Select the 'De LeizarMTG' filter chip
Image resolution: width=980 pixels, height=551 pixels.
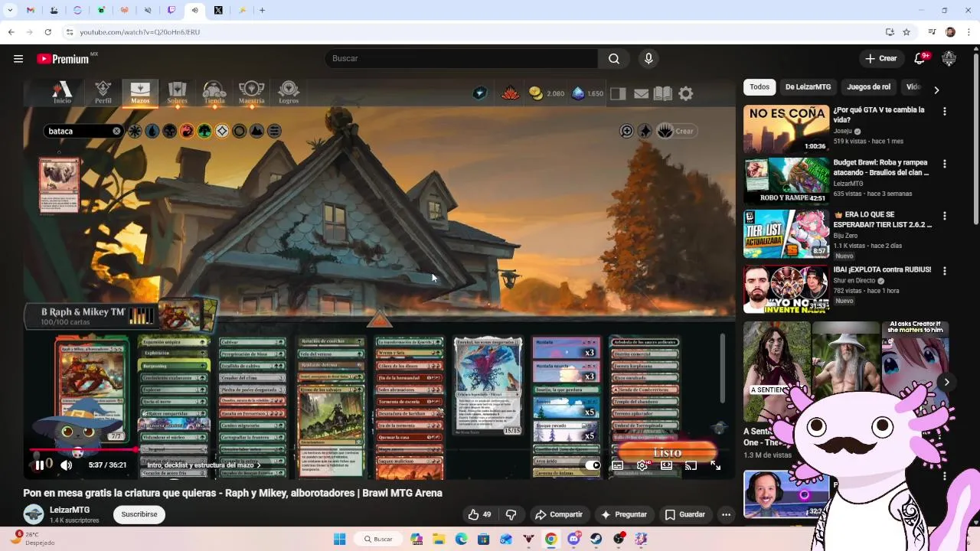(x=808, y=87)
